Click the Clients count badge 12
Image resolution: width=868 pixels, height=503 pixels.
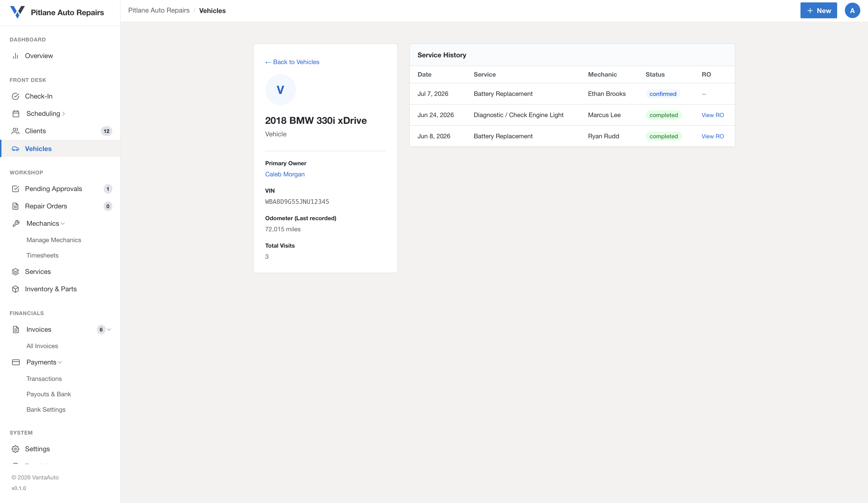(x=106, y=131)
